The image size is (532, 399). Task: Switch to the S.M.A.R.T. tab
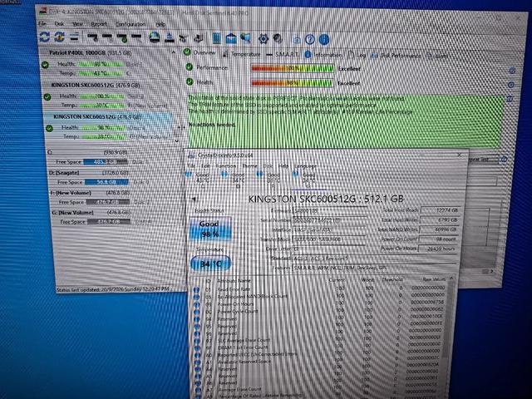pos(283,54)
